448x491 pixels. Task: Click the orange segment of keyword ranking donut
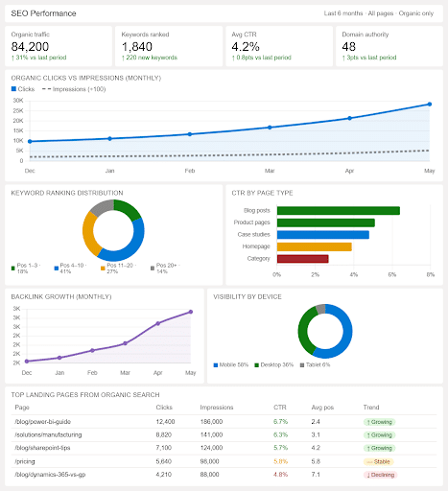tap(88, 234)
